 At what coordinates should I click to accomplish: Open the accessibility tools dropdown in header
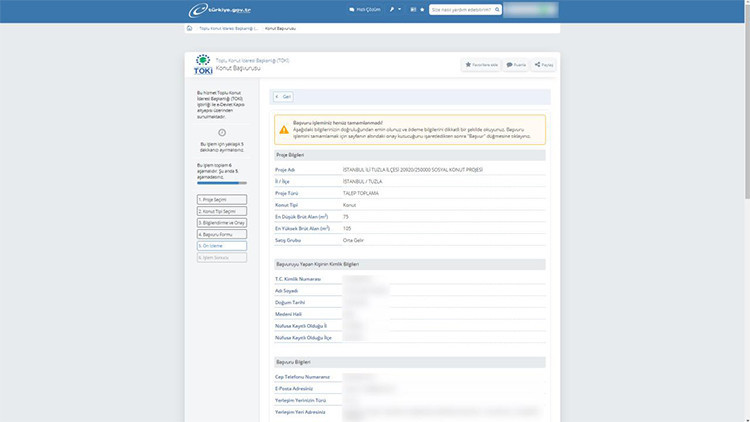coord(398,10)
